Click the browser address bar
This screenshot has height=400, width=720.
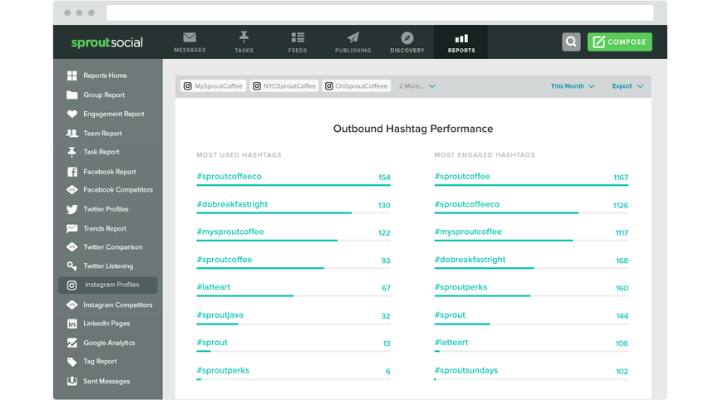[380, 13]
